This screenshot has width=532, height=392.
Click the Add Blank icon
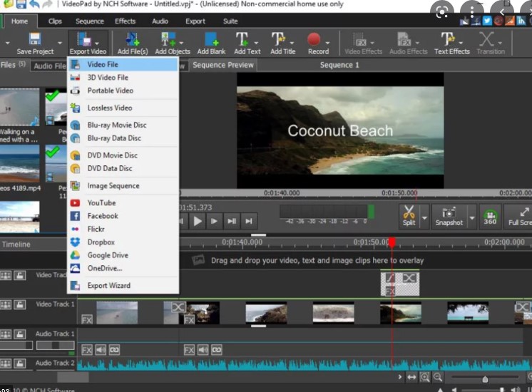coord(211,39)
